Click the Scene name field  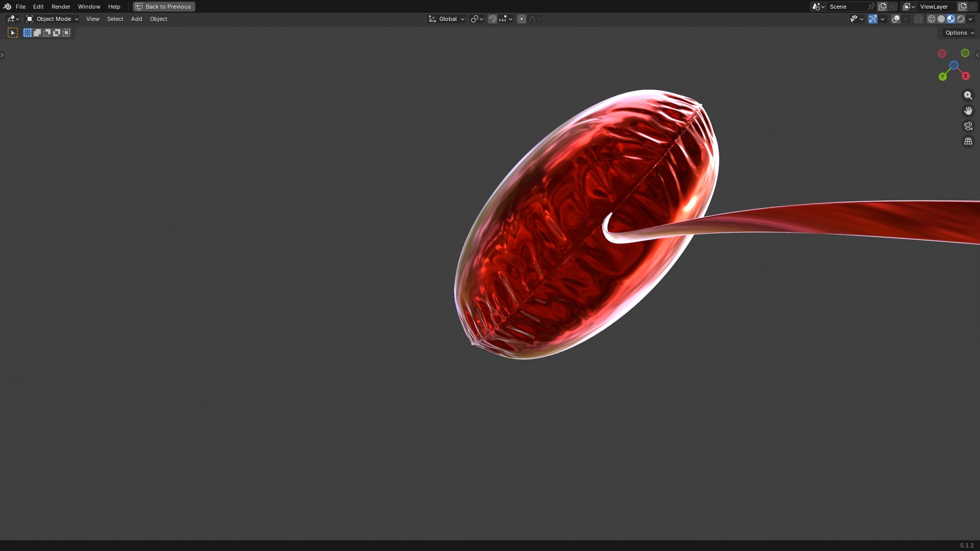tap(846, 7)
